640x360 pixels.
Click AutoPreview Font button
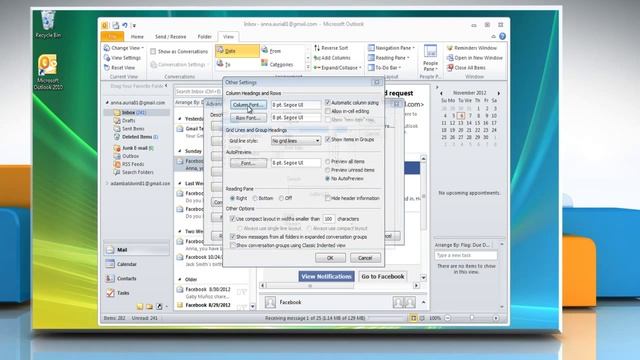[248, 163]
